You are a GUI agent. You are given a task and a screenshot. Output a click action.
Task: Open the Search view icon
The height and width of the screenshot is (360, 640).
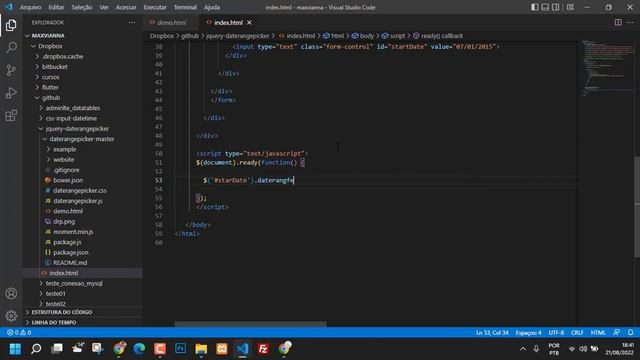pyautogui.click(x=11, y=47)
